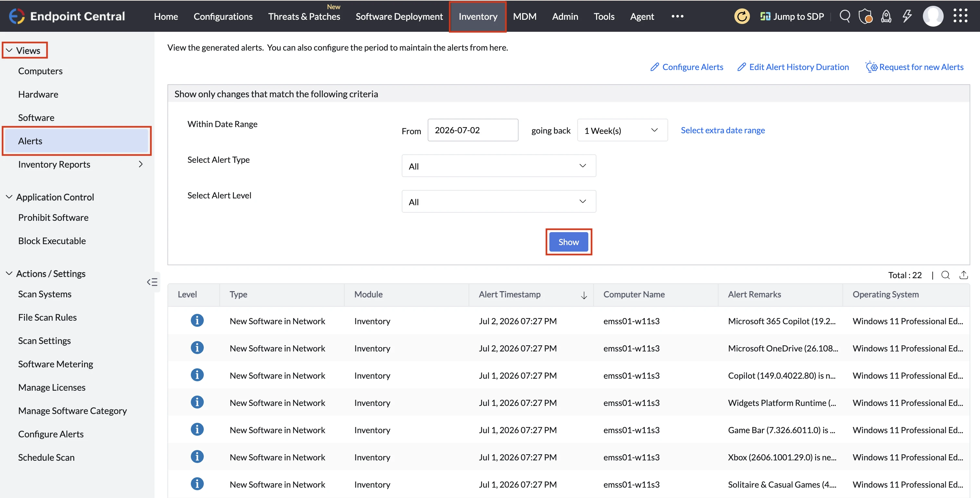
Task: Open Scan Settings in sidebar
Action: (x=44, y=341)
